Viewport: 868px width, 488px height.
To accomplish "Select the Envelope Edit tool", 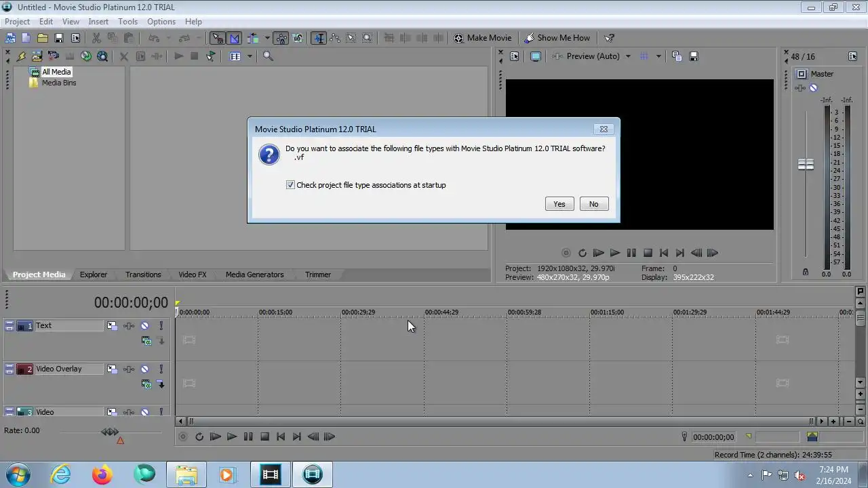I will pos(335,38).
